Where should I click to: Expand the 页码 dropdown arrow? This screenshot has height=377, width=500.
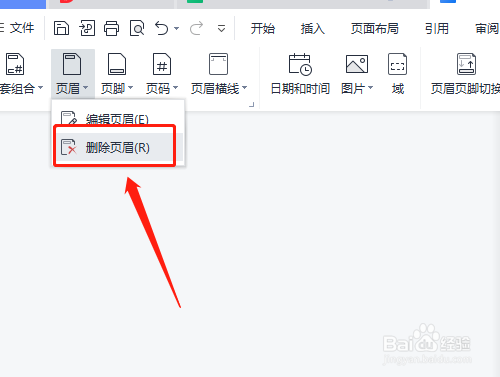pyautogui.click(x=175, y=88)
